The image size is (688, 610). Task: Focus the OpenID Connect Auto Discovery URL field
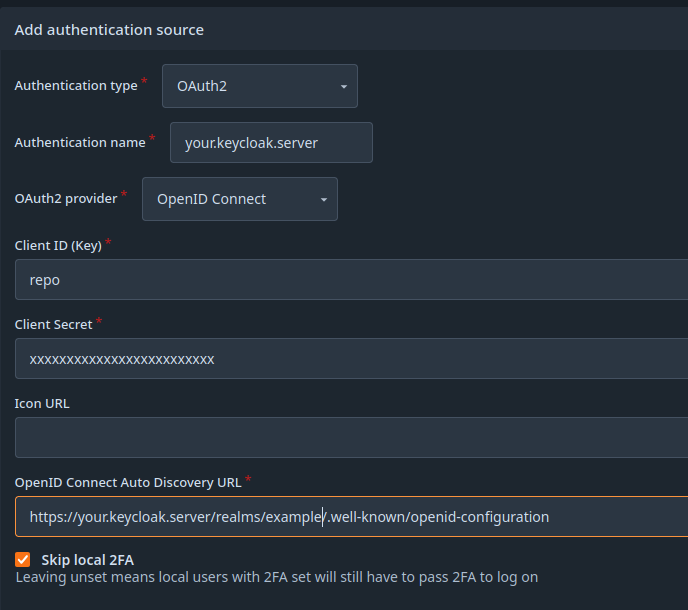click(350, 517)
